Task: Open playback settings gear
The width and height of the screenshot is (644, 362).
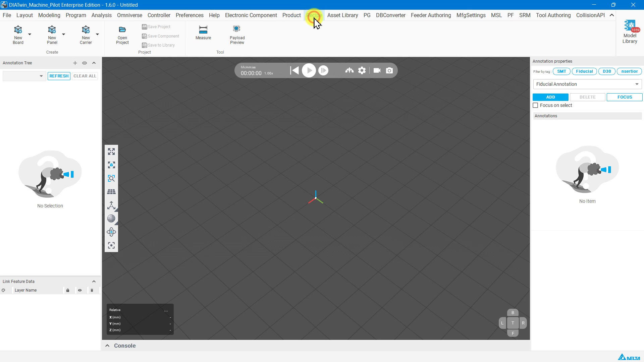Action: pyautogui.click(x=362, y=70)
